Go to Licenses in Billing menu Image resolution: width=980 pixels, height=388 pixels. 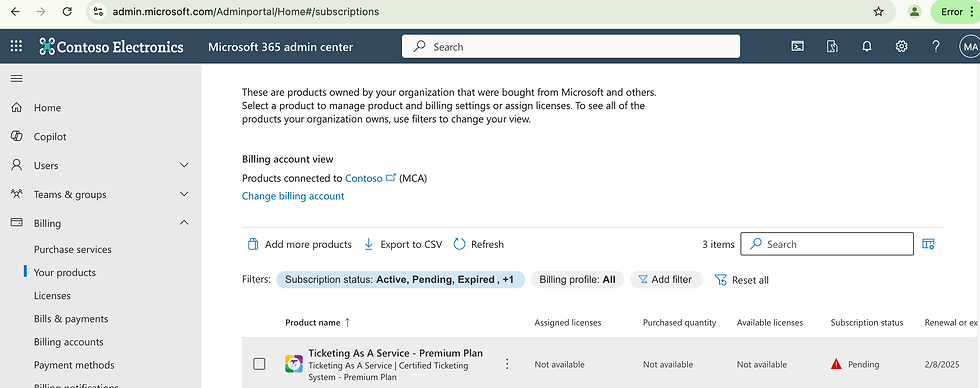[52, 296]
